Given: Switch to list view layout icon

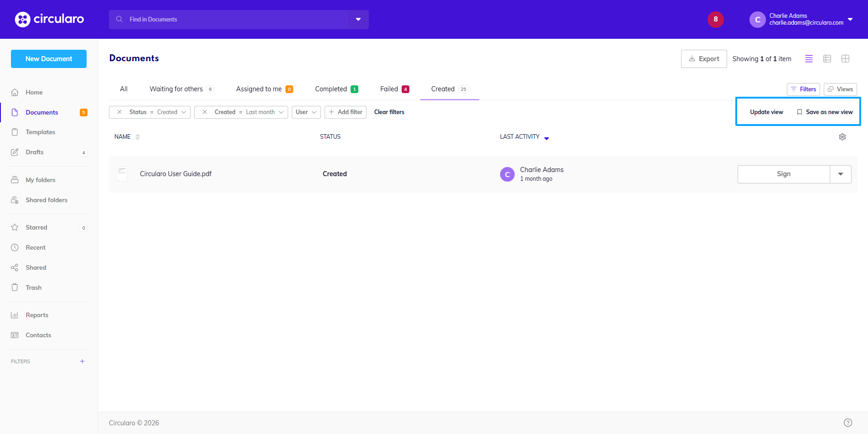Looking at the screenshot, I should click(x=809, y=59).
